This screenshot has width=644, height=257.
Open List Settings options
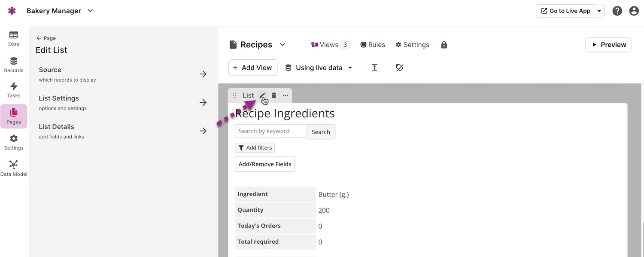[123, 103]
